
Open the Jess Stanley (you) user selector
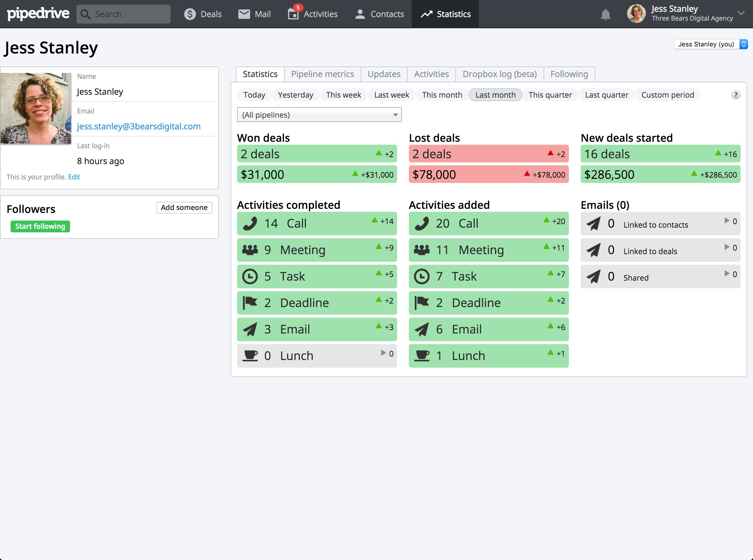(x=710, y=44)
